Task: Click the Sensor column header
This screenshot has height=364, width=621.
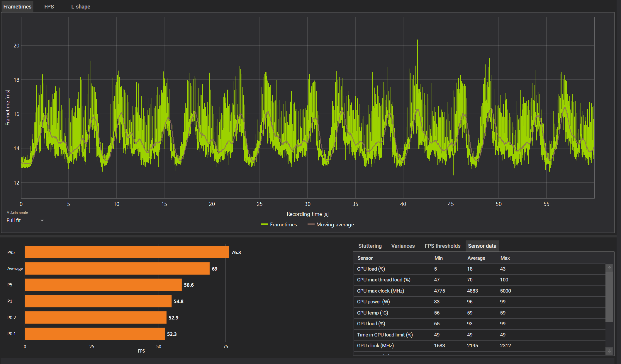Action: click(365, 258)
